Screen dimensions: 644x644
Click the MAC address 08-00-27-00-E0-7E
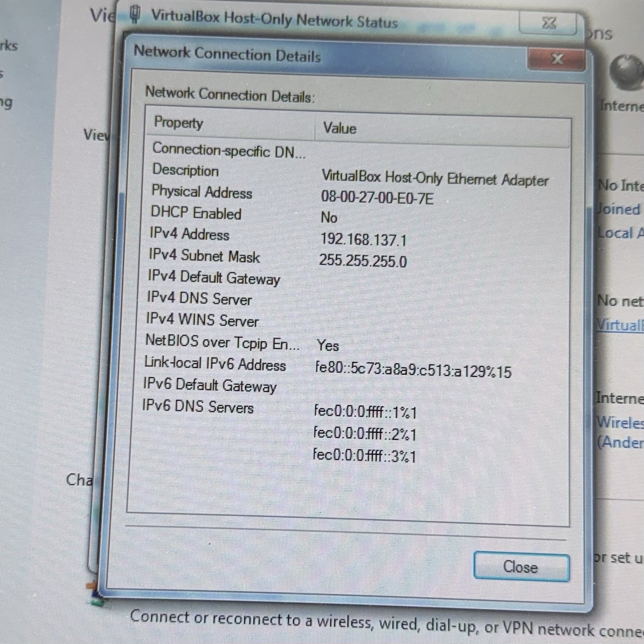click(377, 198)
